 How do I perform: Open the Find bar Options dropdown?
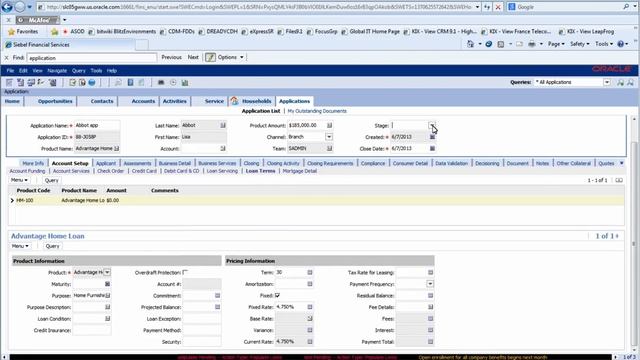(x=230, y=58)
